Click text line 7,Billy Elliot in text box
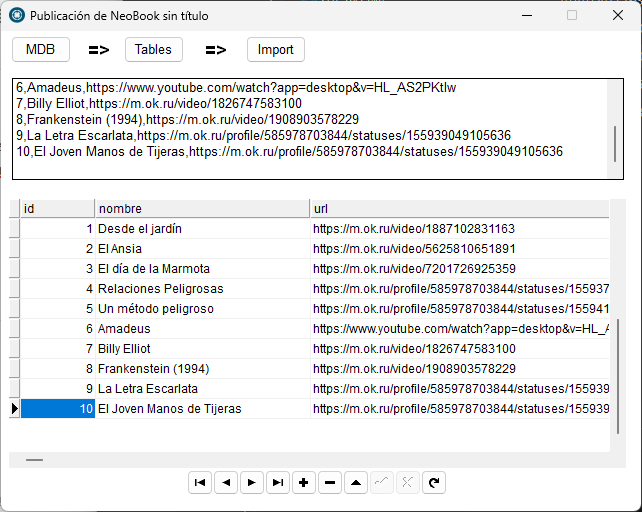Viewport: 642px width, 512px height. tap(159, 104)
